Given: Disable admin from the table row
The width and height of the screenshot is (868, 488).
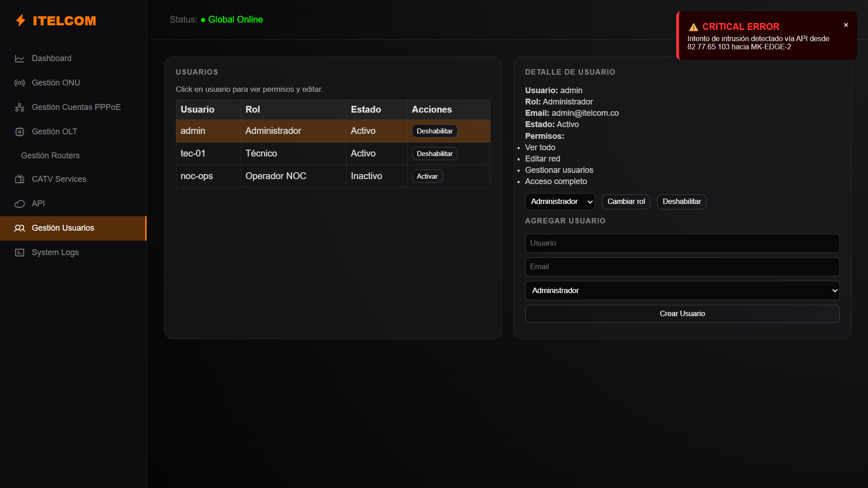Looking at the screenshot, I should click(x=435, y=131).
